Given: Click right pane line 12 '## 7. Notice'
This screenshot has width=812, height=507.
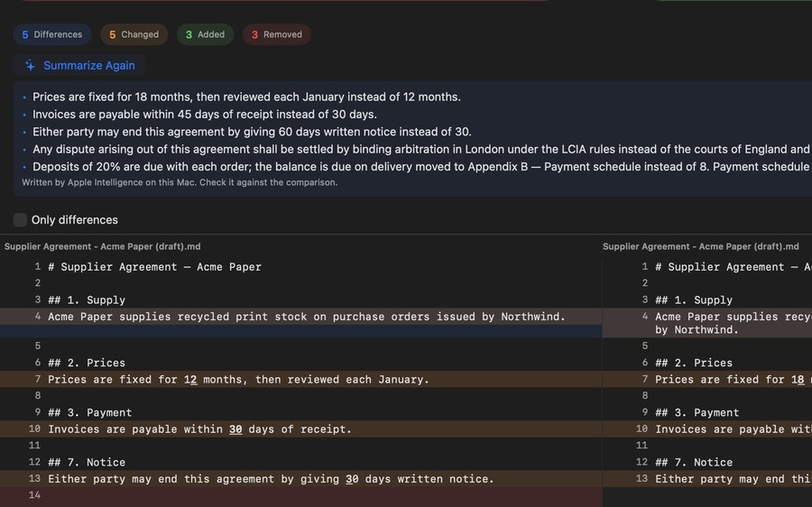Looking at the screenshot, I should (x=694, y=462).
